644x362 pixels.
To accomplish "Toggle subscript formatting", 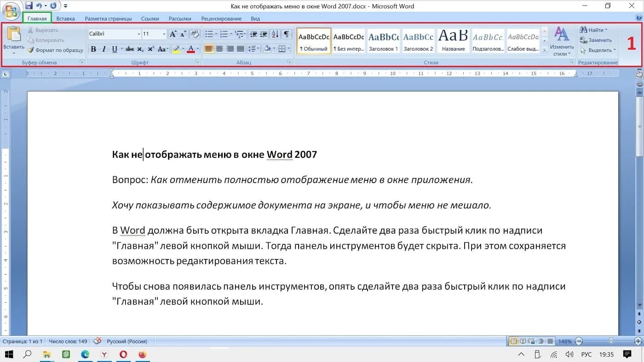I will tap(140, 49).
